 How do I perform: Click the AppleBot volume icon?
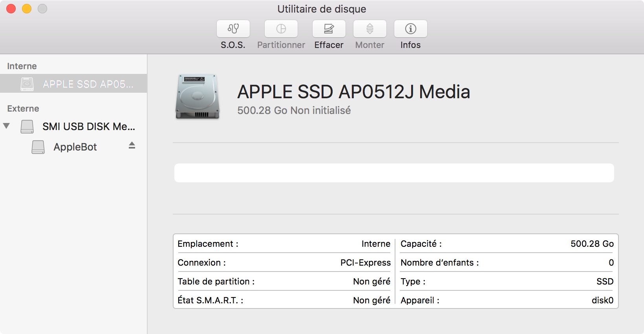click(x=38, y=147)
